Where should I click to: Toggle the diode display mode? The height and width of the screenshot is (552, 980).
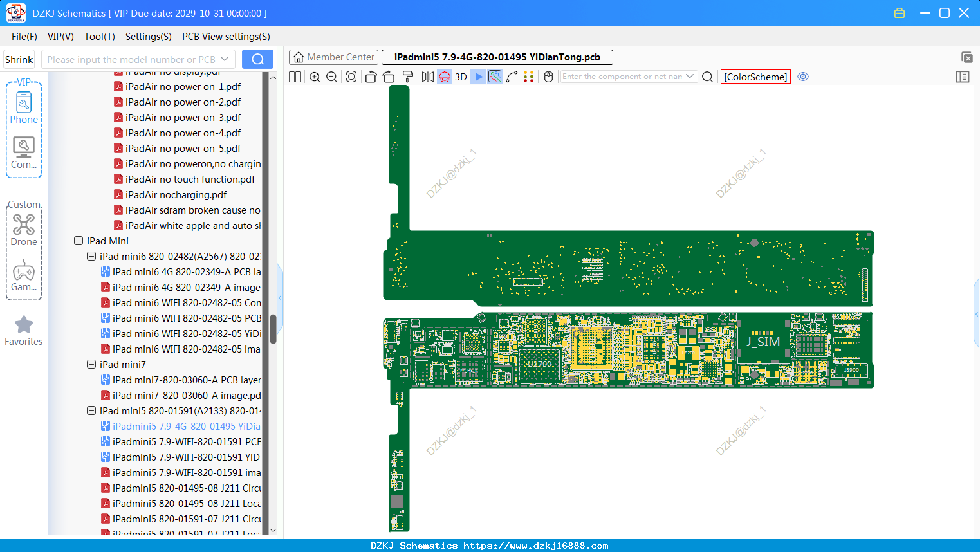[478, 77]
